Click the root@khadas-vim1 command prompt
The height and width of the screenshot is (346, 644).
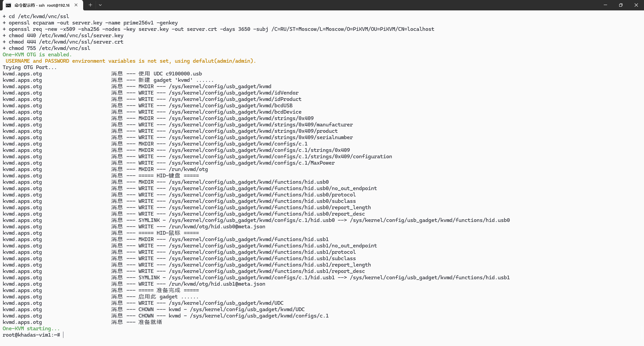(x=31, y=335)
